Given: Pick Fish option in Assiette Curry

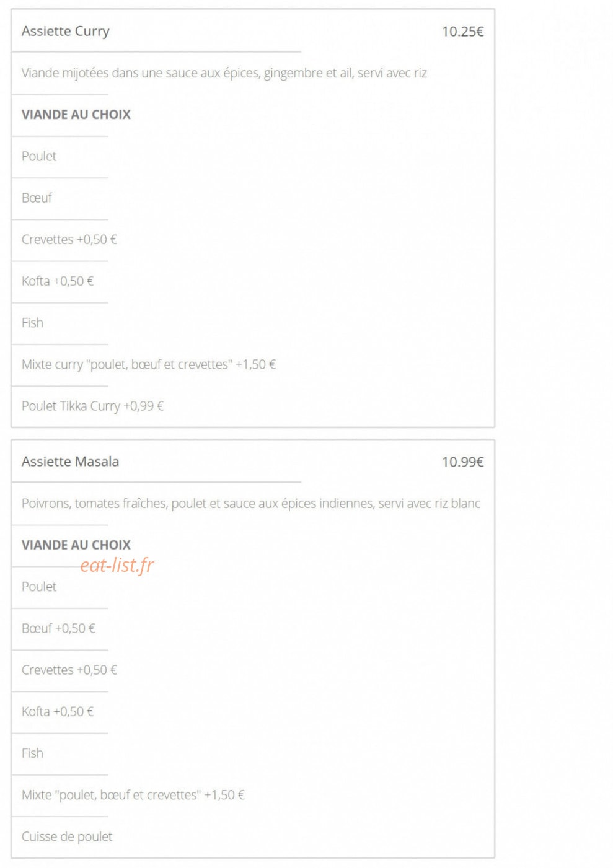Looking at the screenshot, I should pyautogui.click(x=32, y=323).
